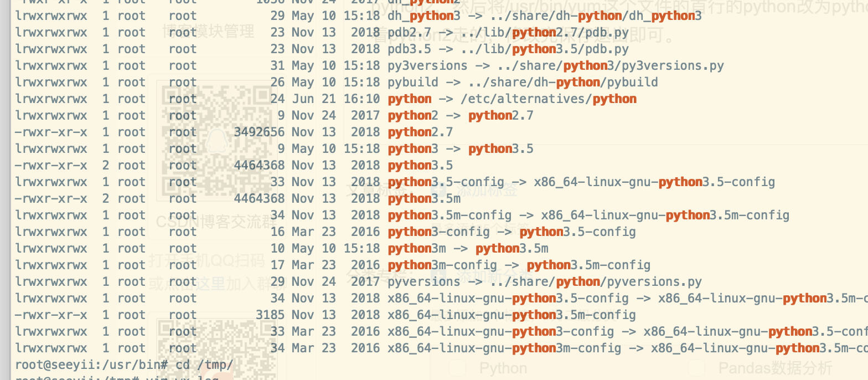Viewport: 868px width, 380px height.
Task: Tick the Python checkbox on background page
Action: (x=457, y=368)
